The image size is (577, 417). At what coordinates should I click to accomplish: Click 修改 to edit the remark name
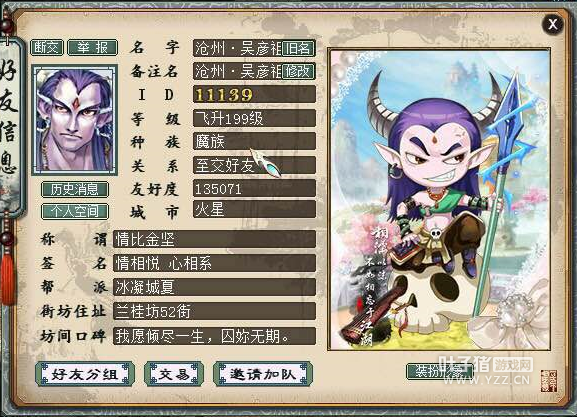pos(298,71)
